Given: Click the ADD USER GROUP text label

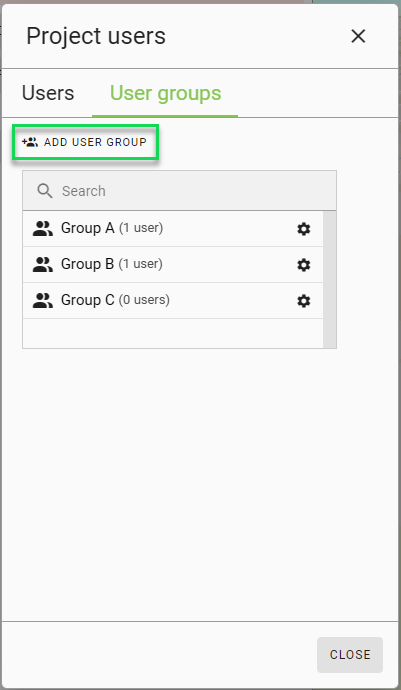Looking at the screenshot, I should (95, 142).
